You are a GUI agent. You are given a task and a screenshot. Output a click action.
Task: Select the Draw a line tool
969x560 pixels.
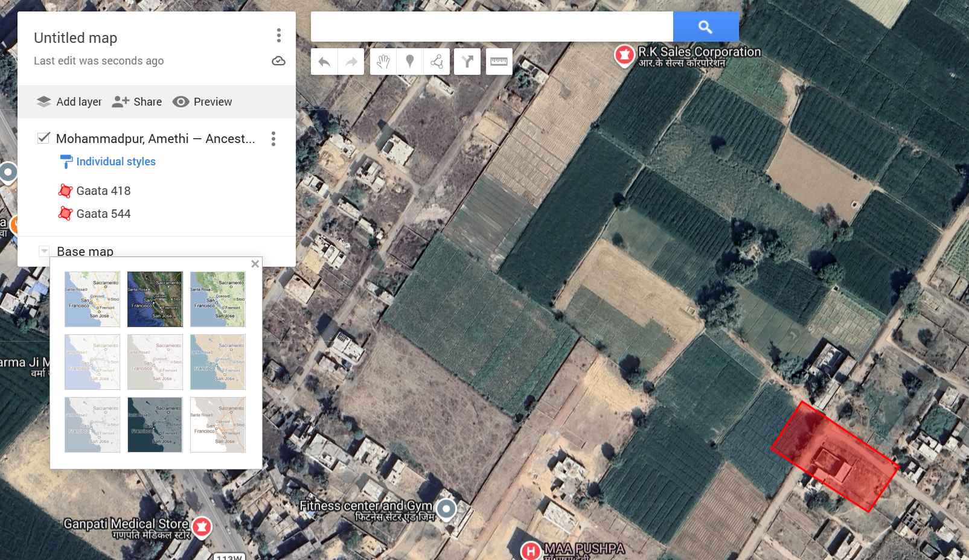click(x=437, y=62)
